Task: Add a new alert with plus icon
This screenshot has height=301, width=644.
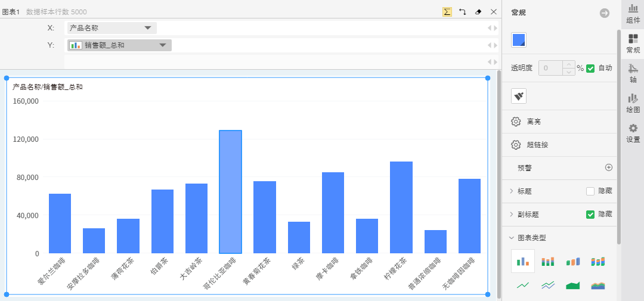Action: point(609,168)
